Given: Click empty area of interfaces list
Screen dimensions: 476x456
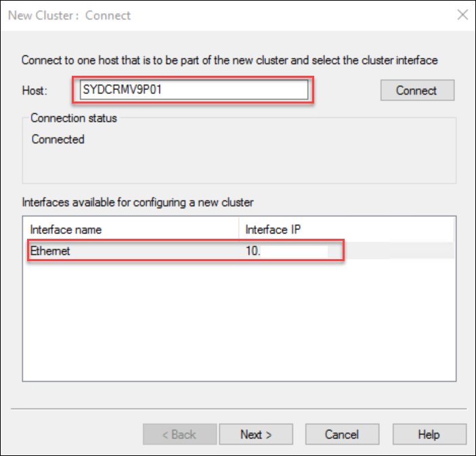Looking at the screenshot, I should [237, 318].
